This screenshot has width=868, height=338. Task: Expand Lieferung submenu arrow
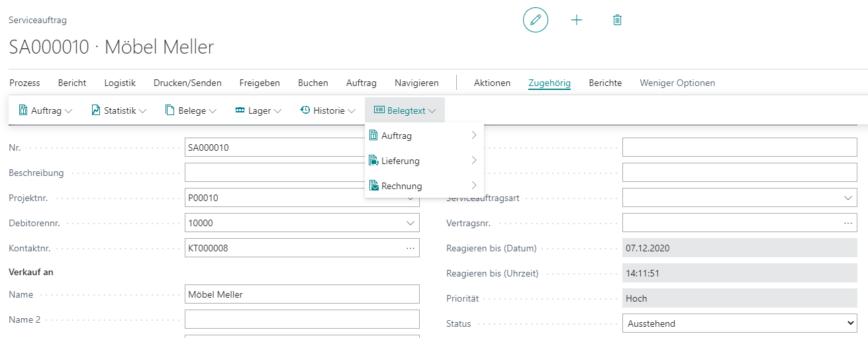pyautogui.click(x=474, y=160)
